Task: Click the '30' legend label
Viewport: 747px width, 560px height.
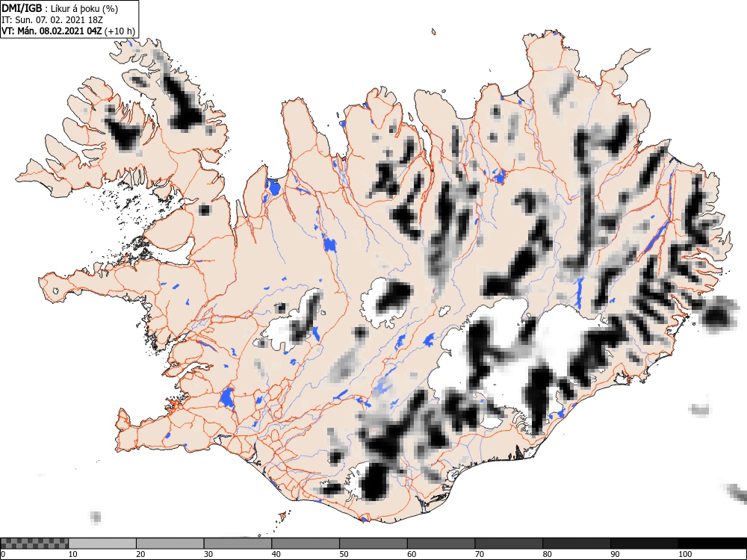Action: click(x=208, y=554)
